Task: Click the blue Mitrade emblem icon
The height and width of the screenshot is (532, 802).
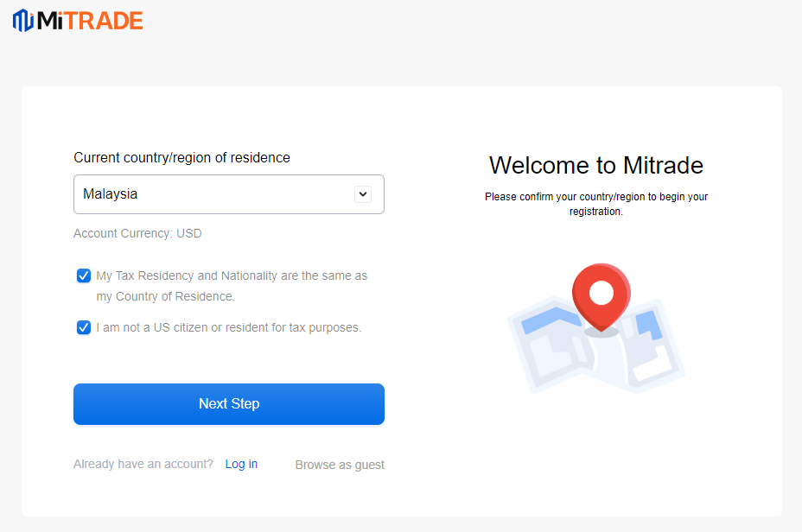Action: pos(23,21)
